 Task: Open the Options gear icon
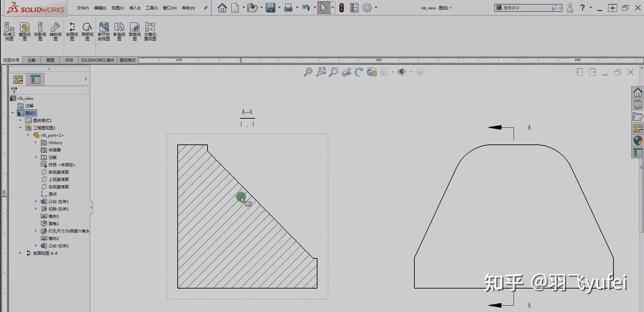point(367,7)
